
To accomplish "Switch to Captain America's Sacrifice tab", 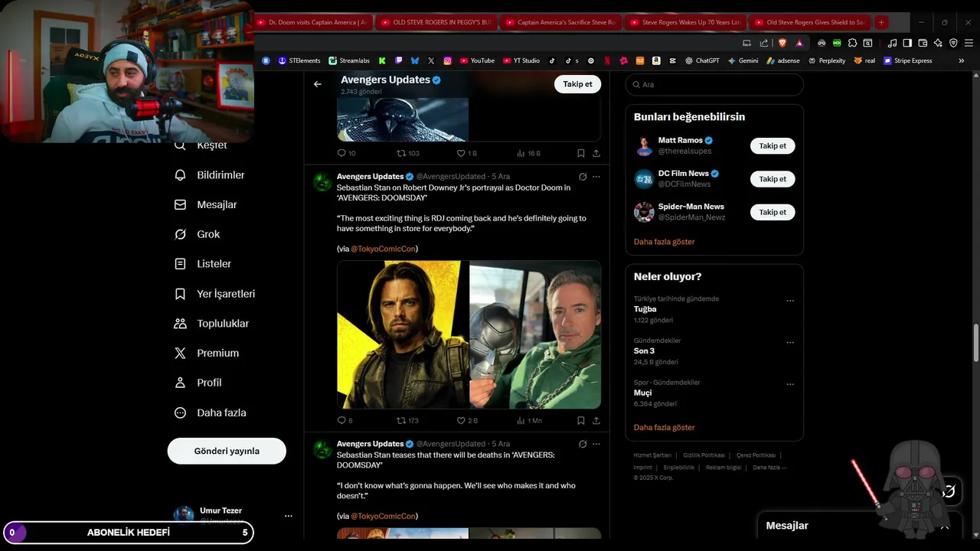I will tap(561, 22).
